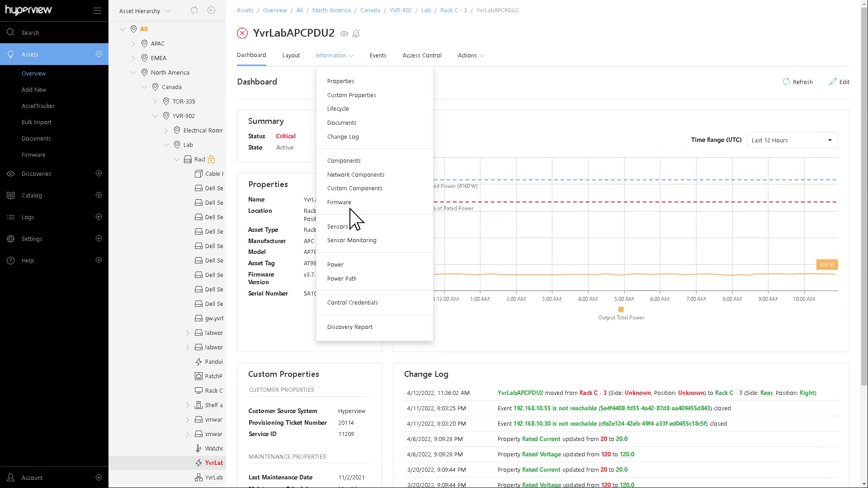This screenshot has width=868, height=488.
Task: Click the red critical status icon
Action: pos(242,33)
